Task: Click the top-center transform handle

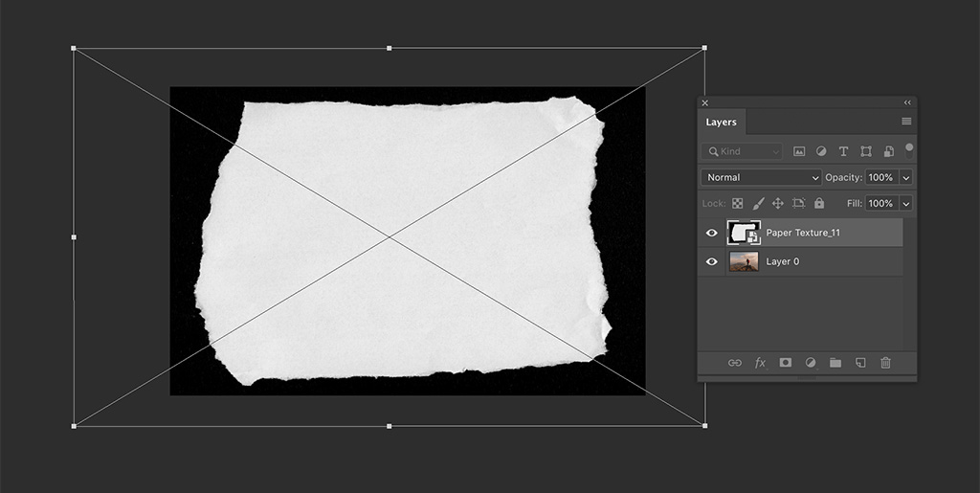Action: tap(390, 48)
